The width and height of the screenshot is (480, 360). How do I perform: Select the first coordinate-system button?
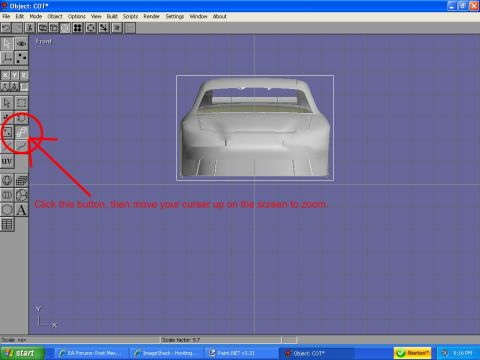pyautogui.click(x=5, y=87)
